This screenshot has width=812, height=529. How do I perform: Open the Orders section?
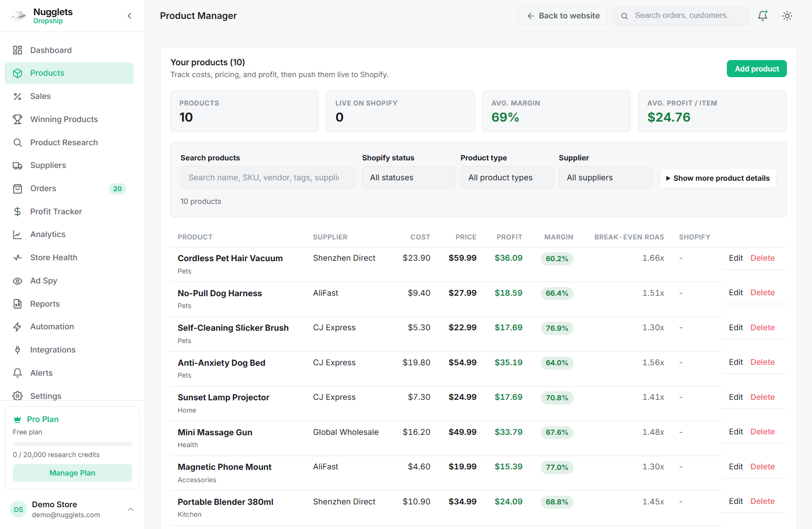(x=69, y=189)
